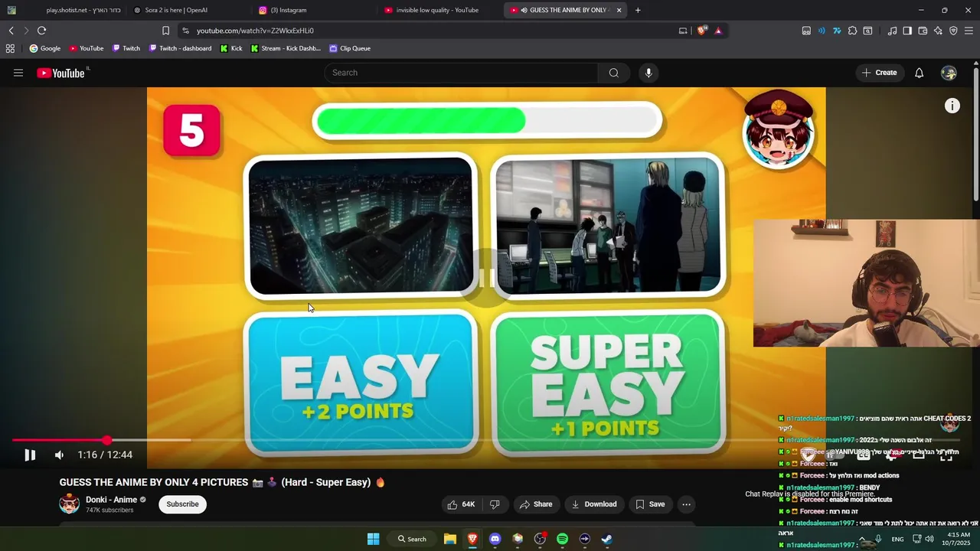
Task: Mute the video volume speaker icon
Action: tap(59, 455)
